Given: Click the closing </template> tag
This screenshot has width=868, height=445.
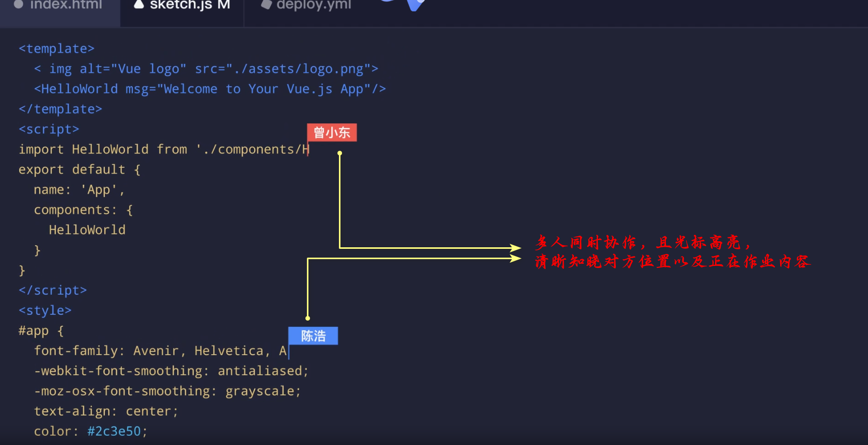Looking at the screenshot, I should [60, 109].
